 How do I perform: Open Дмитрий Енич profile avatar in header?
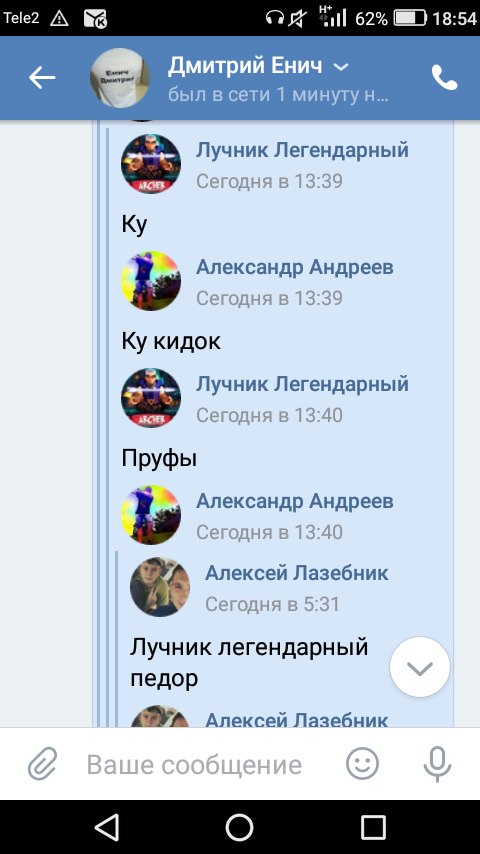tap(120, 78)
